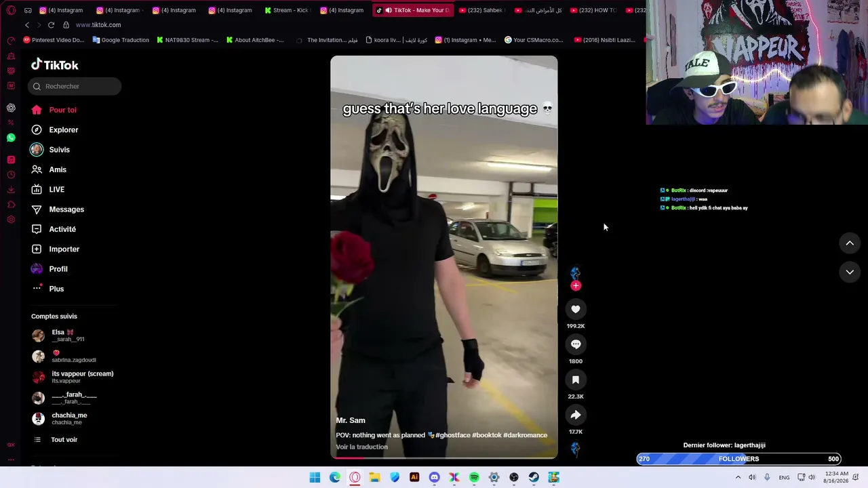
Task: Open its vappeur (scream) account
Action: click(75, 377)
